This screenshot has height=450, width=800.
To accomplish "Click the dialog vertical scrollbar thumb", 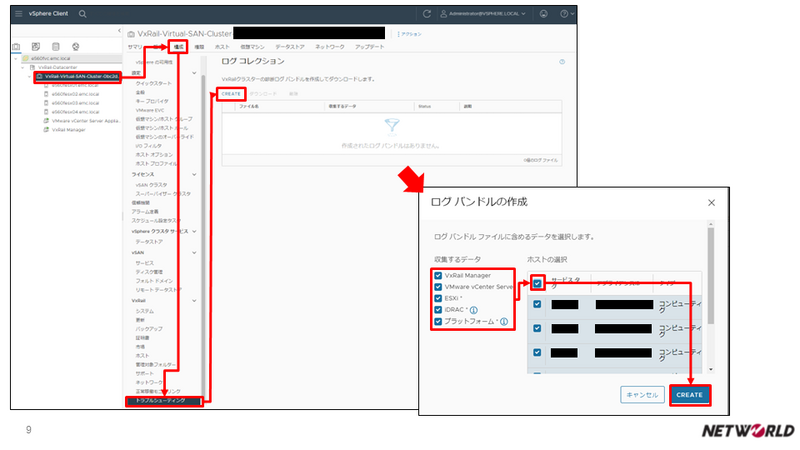I will [710, 276].
